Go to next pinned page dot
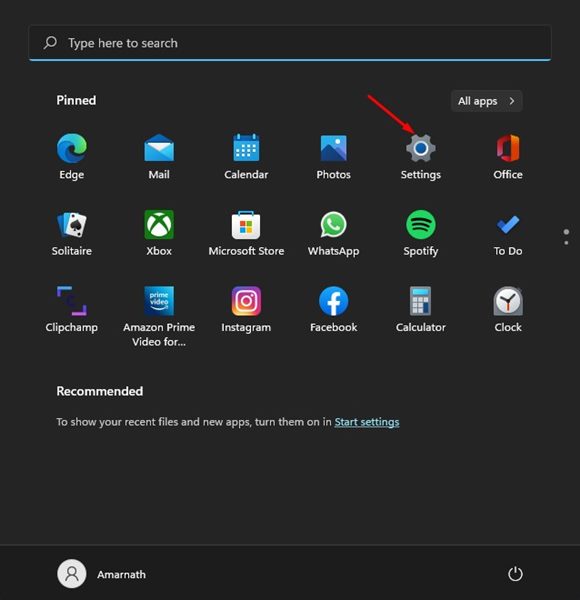580x600 pixels. 566,243
